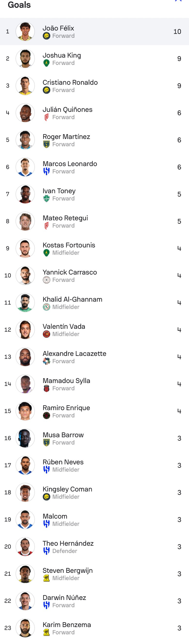Close the Goals panel
The height and width of the screenshot is (644, 189).
[x=178, y=1]
